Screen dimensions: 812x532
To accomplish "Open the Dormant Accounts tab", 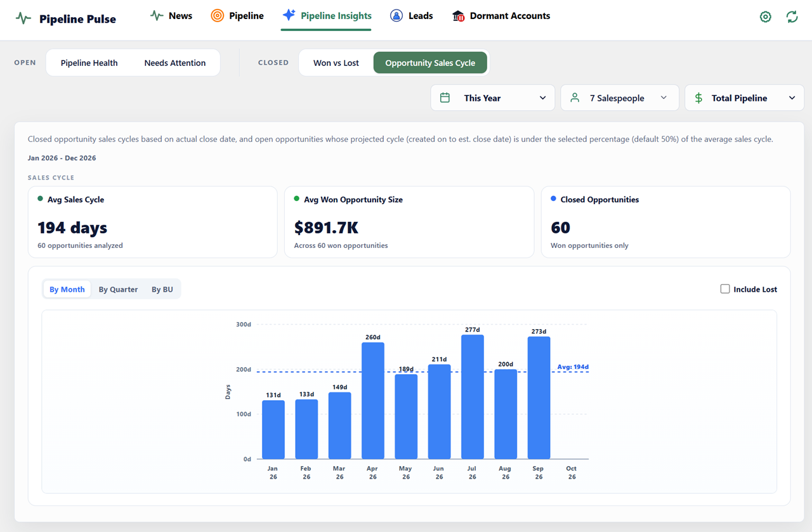I will click(501, 16).
